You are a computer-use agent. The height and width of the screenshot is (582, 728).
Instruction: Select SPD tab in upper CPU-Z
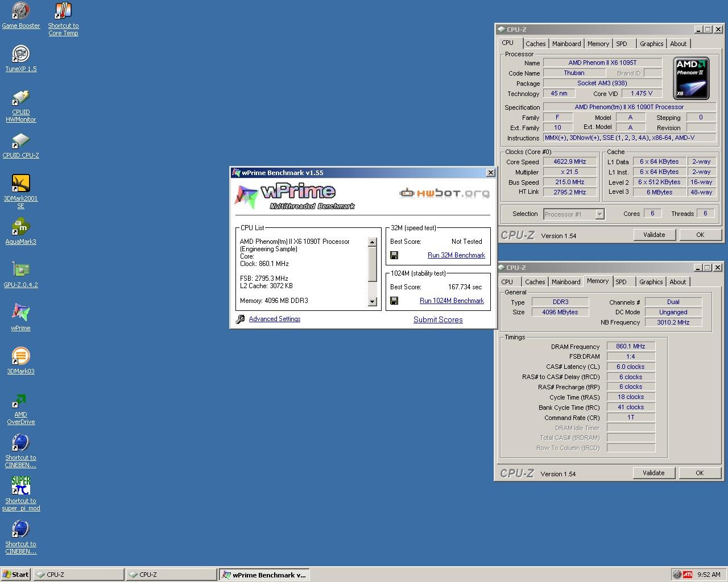(x=622, y=44)
